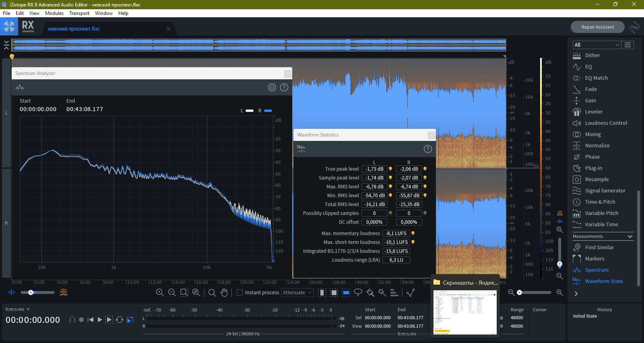This screenshot has height=343, width=644.
Task: Enable the Instant process checkbox
Action: (240, 293)
